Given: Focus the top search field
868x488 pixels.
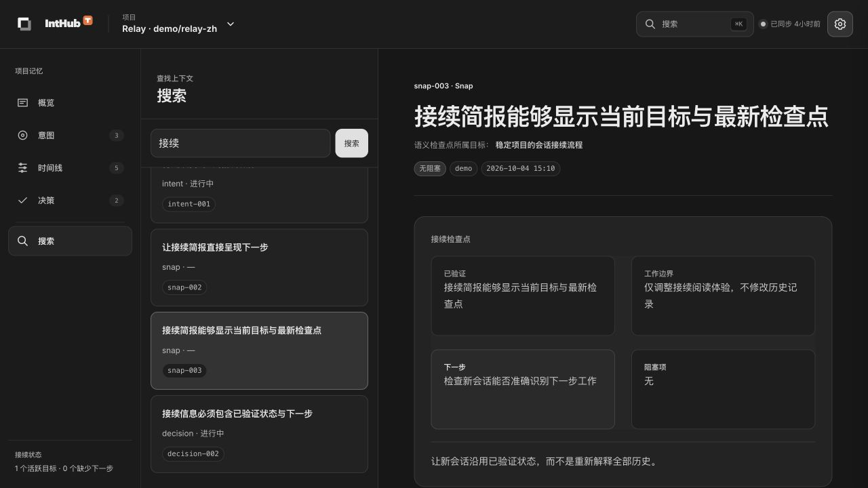Looking at the screenshot, I should tap(694, 24).
